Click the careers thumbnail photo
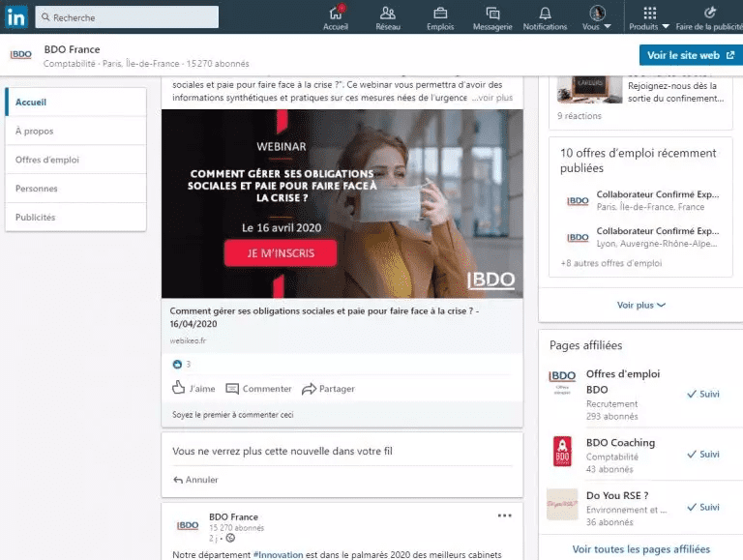Image resolution: width=743 pixels, height=560 pixels. pos(589,89)
